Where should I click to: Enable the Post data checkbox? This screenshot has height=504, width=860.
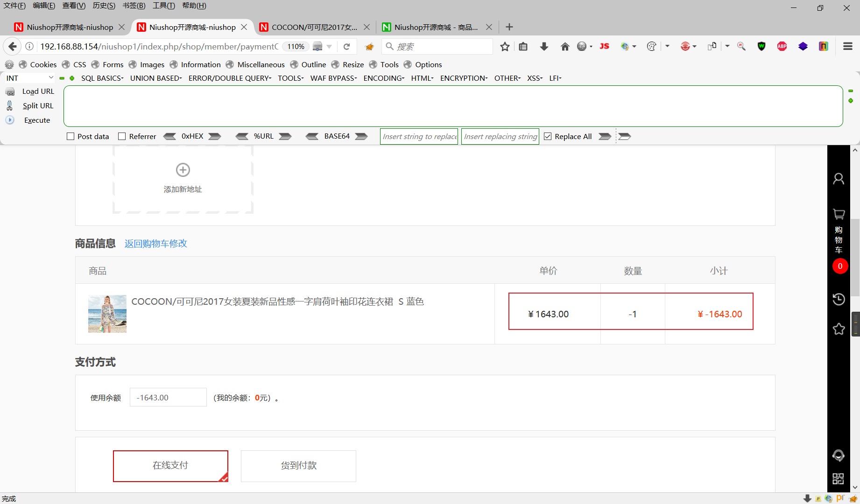click(70, 136)
